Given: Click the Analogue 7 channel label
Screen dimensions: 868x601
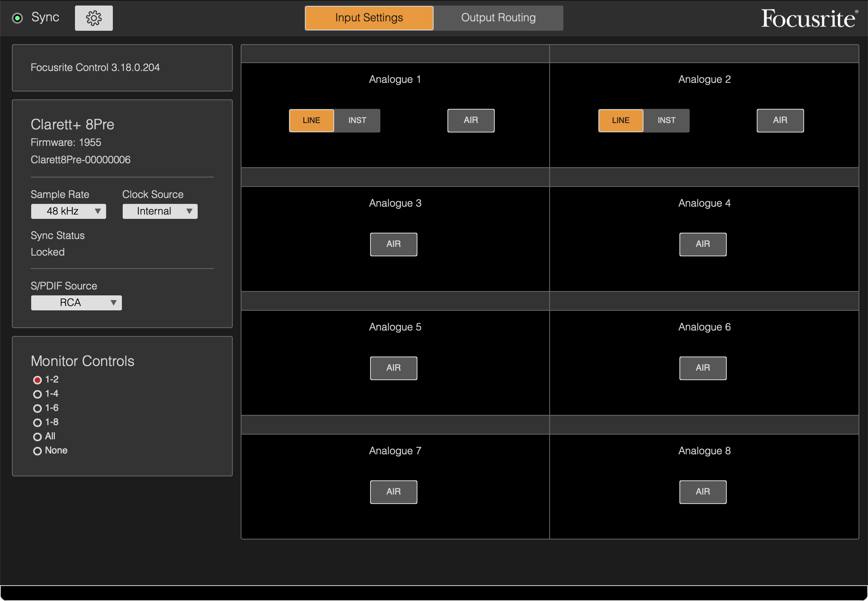Looking at the screenshot, I should coord(395,451).
